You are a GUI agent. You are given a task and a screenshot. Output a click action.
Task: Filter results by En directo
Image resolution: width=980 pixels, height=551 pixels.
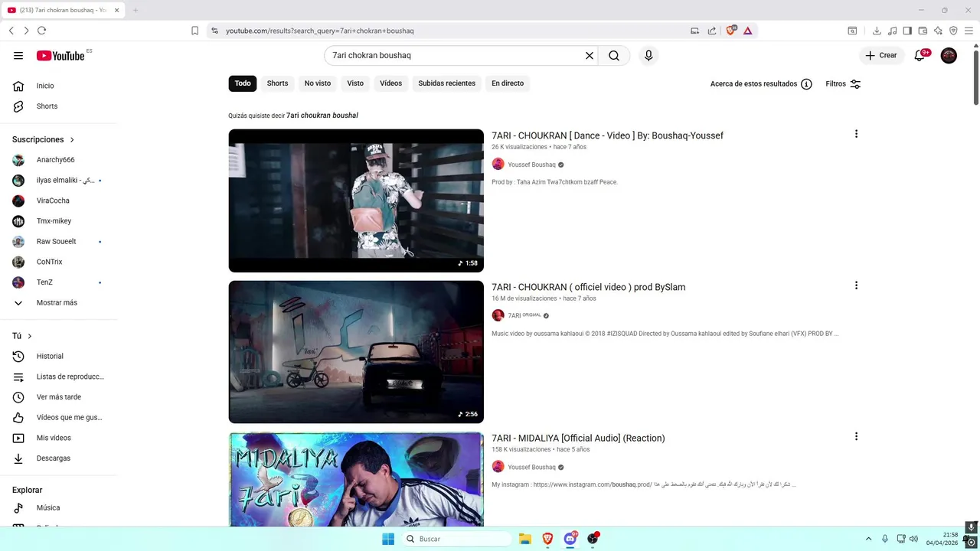click(x=508, y=83)
